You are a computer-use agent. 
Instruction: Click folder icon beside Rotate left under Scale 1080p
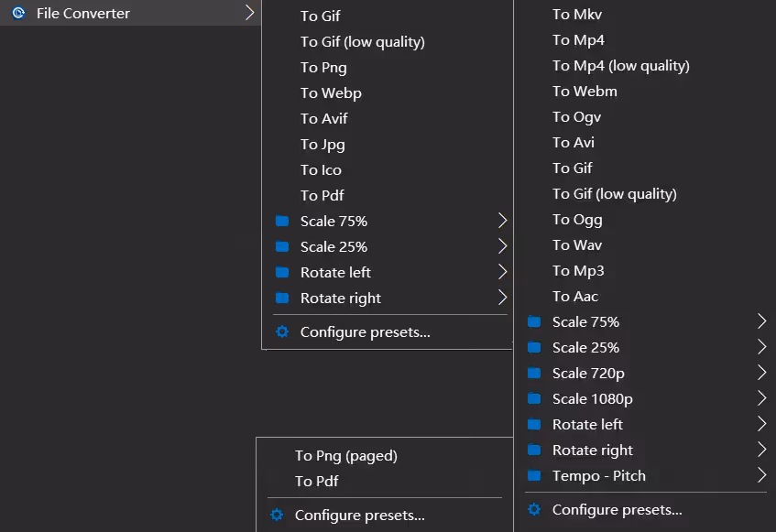pyautogui.click(x=535, y=425)
